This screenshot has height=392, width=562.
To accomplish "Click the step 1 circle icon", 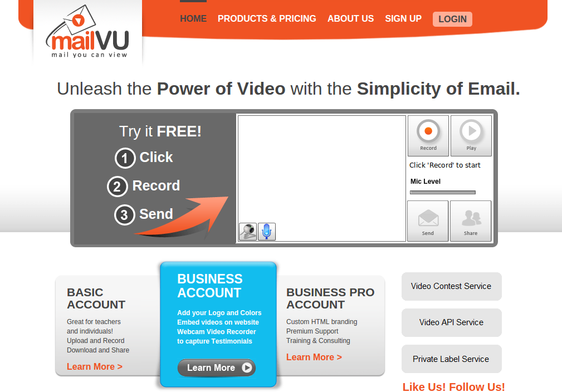I will (x=125, y=158).
